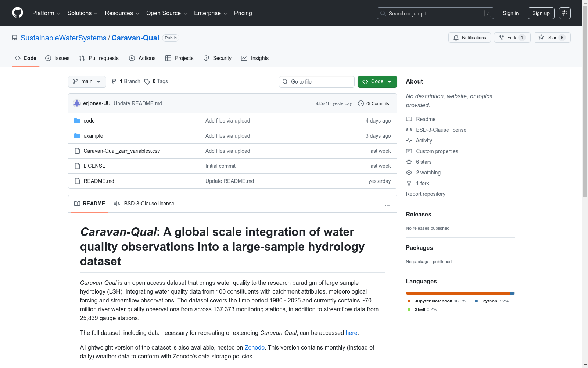Click the Star icon
The height and width of the screenshot is (368, 588).
point(541,37)
